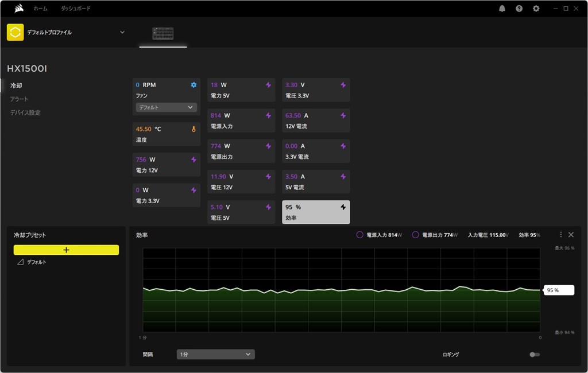Click the 最小 94 % graph label
The width and height of the screenshot is (588, 373).
[x=564, y=332]
